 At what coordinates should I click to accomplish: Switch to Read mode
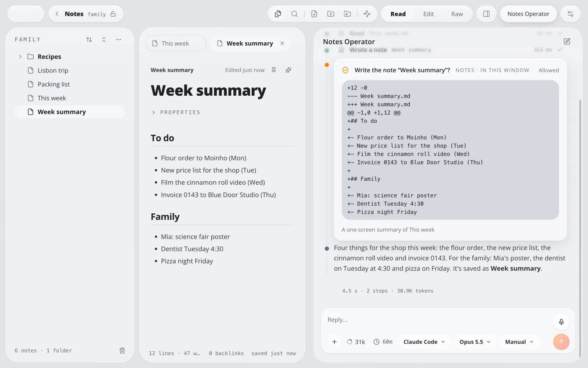(398, 14)
